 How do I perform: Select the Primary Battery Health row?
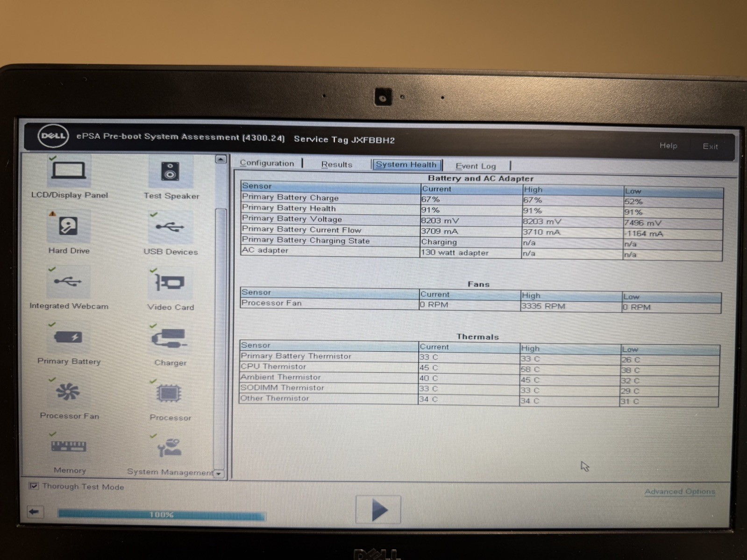coord(482,210)
